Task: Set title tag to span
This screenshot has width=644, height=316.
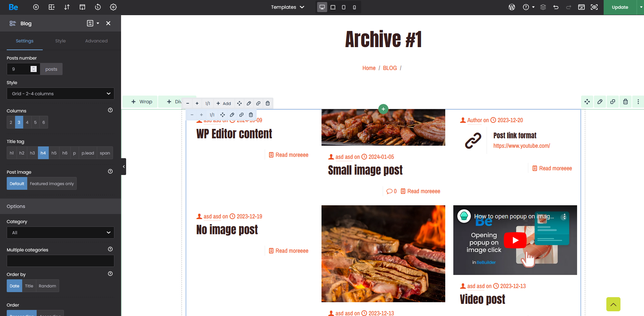Action: point(105,153)
